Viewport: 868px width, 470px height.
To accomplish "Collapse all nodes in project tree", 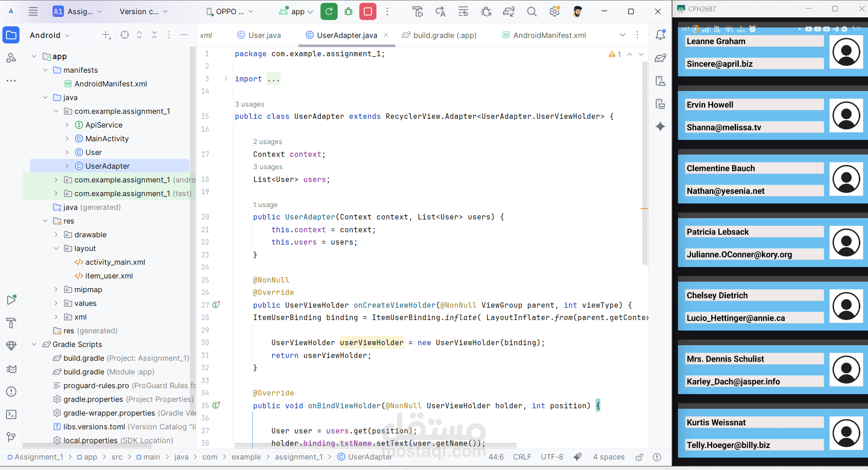I will point(154,35).
